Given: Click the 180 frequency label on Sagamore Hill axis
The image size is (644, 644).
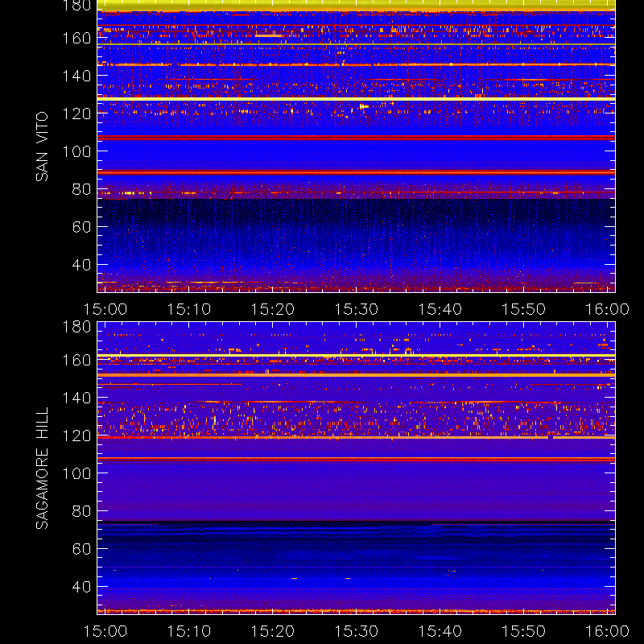Looking at the screenshot, I should 76,327.
